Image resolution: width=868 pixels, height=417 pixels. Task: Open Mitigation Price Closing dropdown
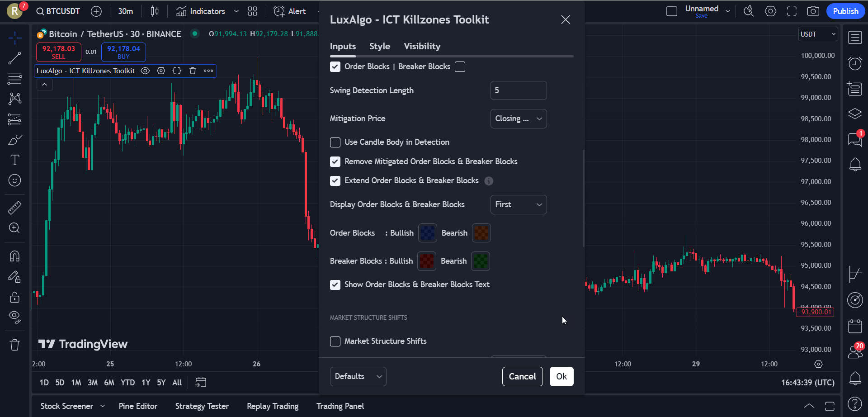(x=519, y=118)
